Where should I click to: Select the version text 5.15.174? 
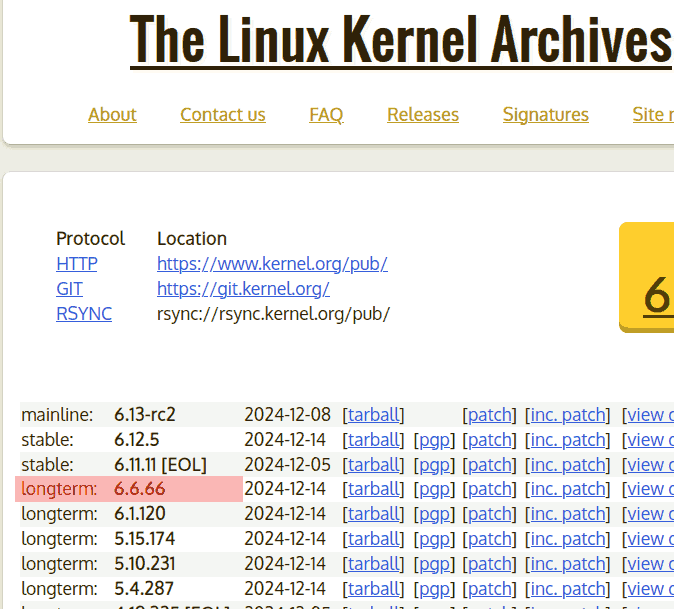[x=144, y=539]
